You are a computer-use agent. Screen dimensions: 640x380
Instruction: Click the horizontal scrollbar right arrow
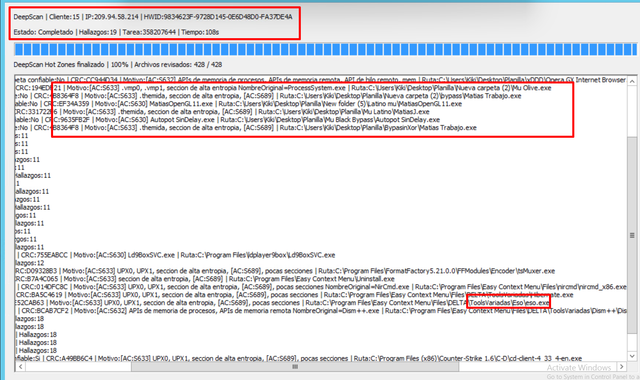coord(622,367)
